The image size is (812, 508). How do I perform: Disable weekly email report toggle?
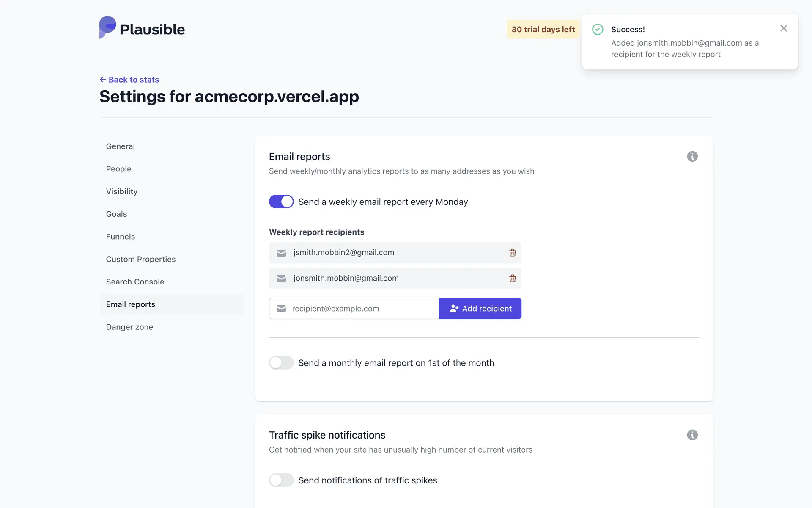pyautogui.click(x=281, y=202)
